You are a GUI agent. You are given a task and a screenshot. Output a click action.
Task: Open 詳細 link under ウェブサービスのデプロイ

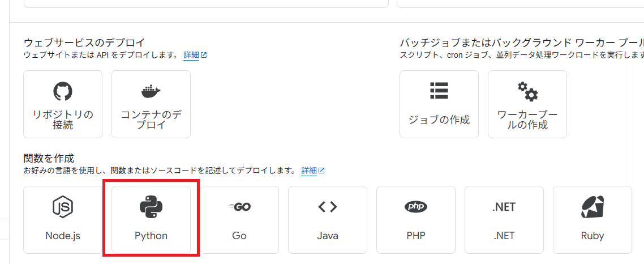[191, 55]
